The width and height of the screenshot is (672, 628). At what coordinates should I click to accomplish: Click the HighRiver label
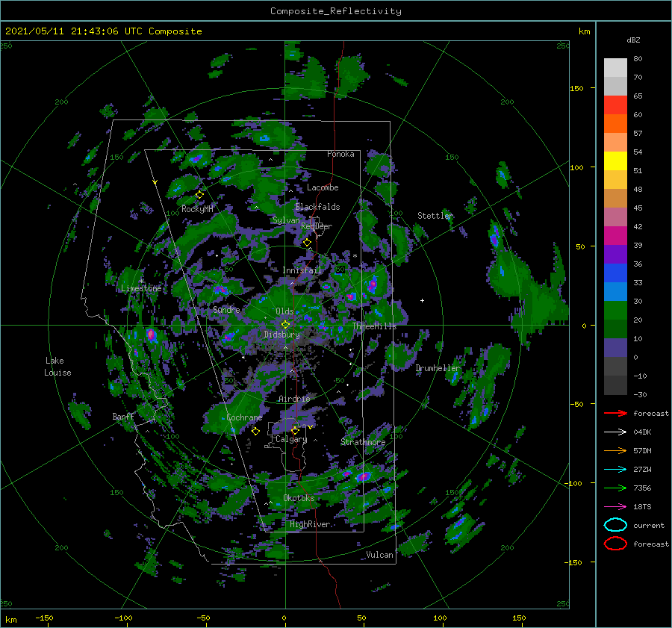310,524
